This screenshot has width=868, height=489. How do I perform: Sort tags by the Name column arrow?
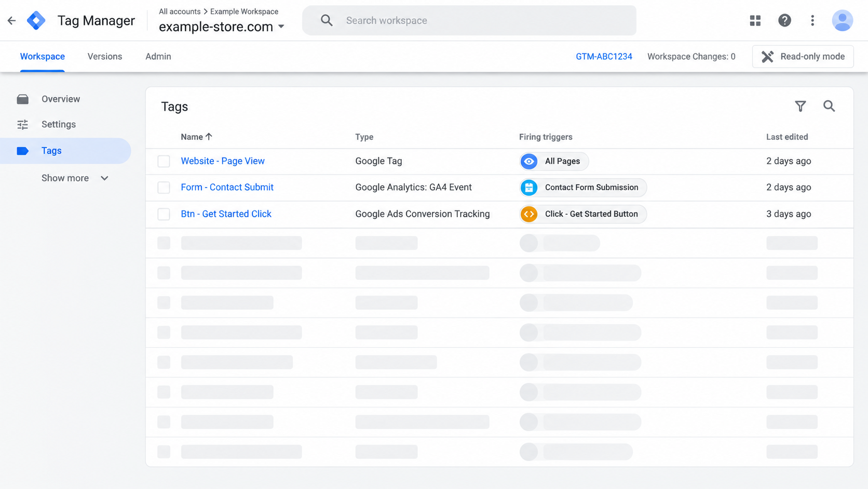209,137
